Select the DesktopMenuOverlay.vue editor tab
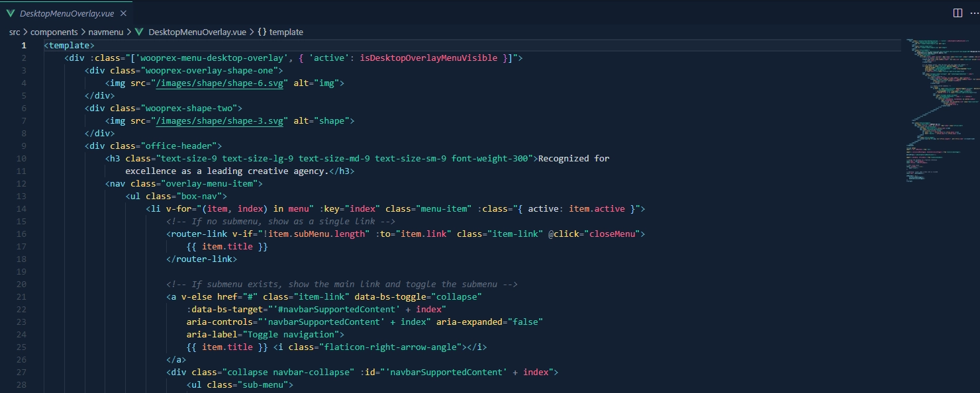980x393 pixels. coord(65,13)
